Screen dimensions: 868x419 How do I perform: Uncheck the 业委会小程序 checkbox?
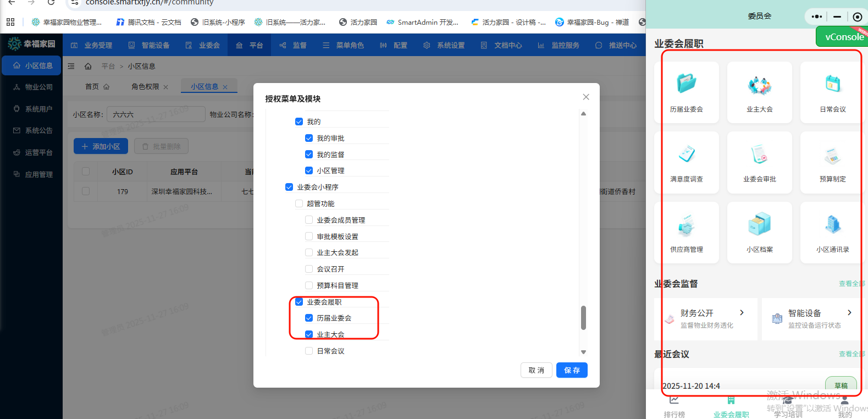tap(289, 187)
